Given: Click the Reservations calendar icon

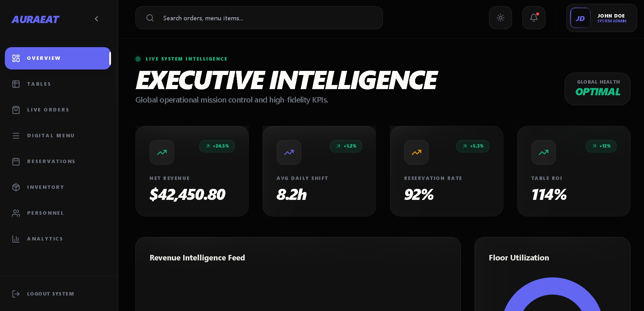Looking at the screenshot, I should [16, 162].
